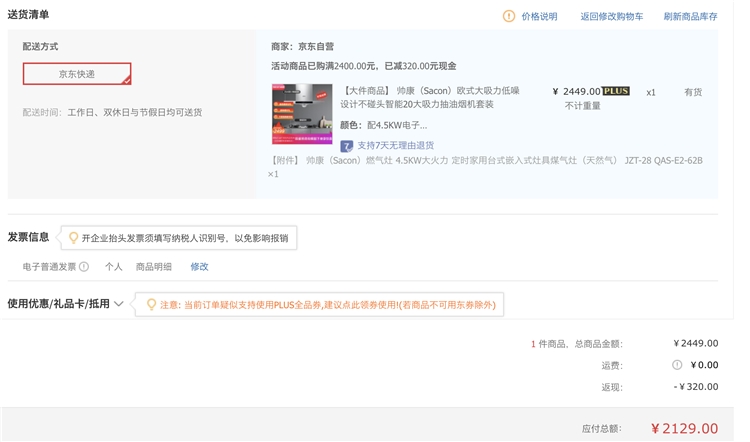
Task: Click the 不计重量 weight note
Action: coord(583,106)
